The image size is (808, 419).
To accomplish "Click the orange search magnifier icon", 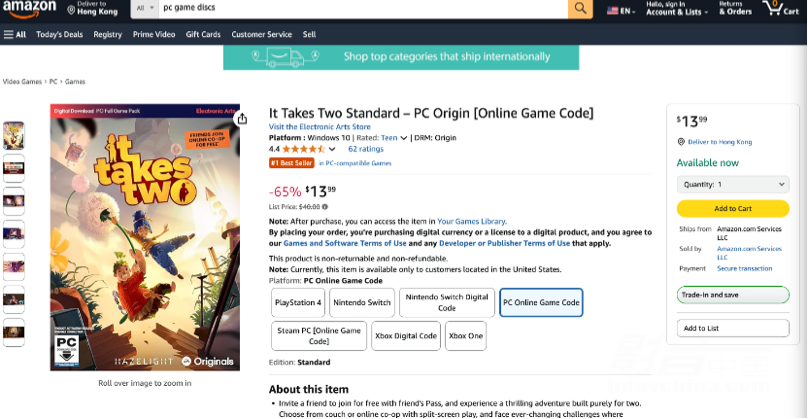I will point(580,8).
